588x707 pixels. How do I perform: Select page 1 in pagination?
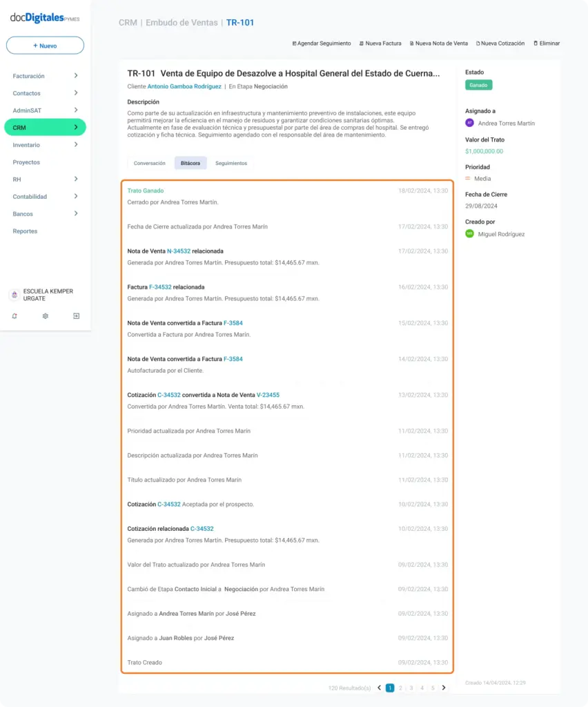pyautogui.click(x=390, y=688)
